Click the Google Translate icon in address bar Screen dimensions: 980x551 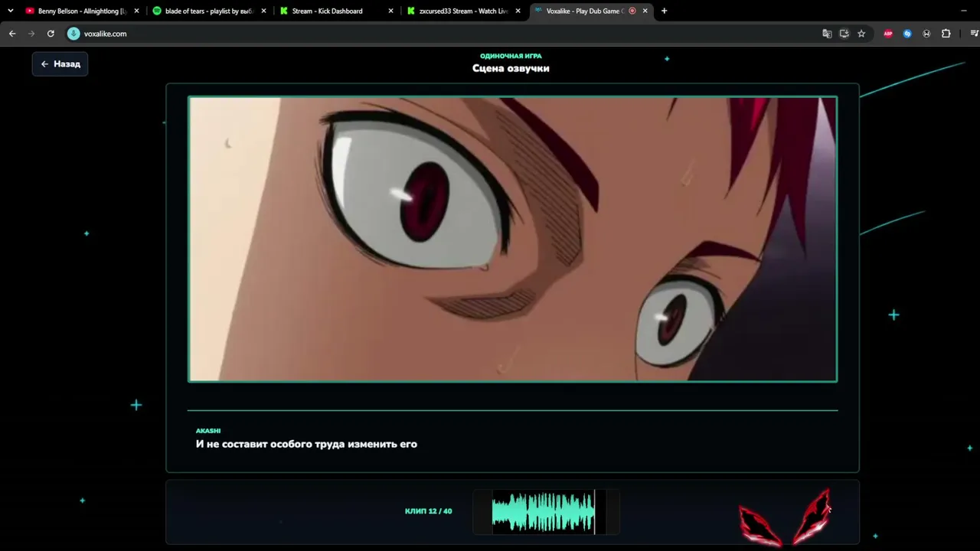pyautogui.click(x=827, y=34)
